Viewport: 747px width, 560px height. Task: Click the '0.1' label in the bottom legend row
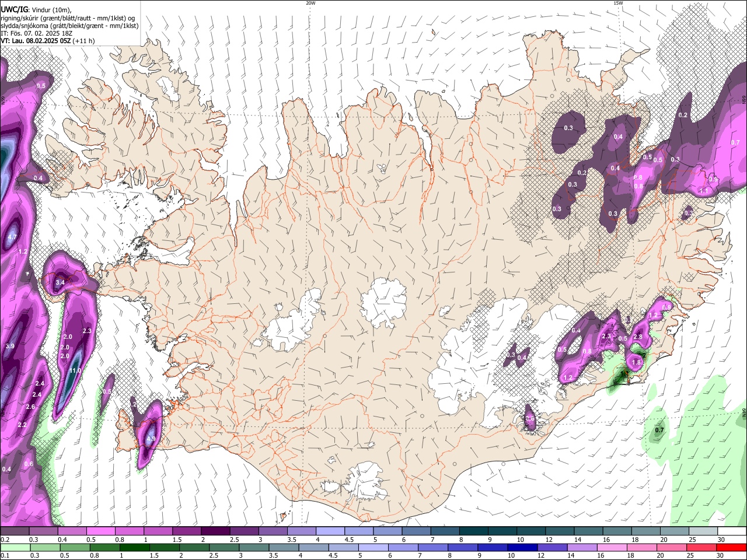5,556
